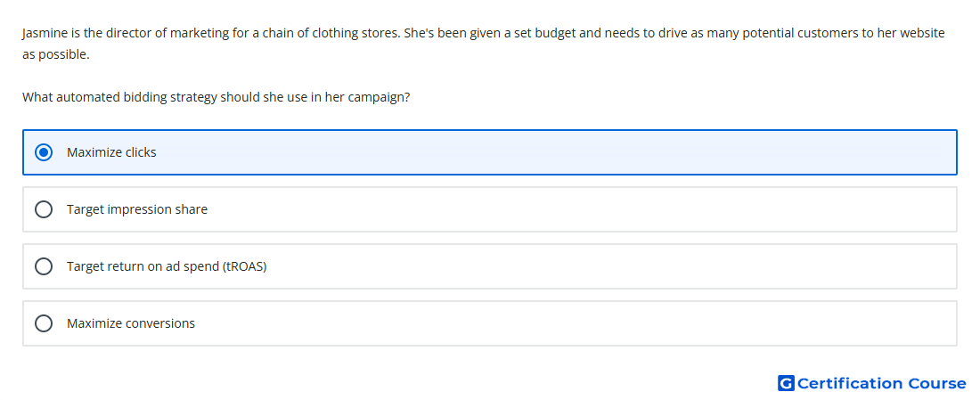Select the Target impression share radio button
This screenshot has width=980, height=400.
click(44, 209)
